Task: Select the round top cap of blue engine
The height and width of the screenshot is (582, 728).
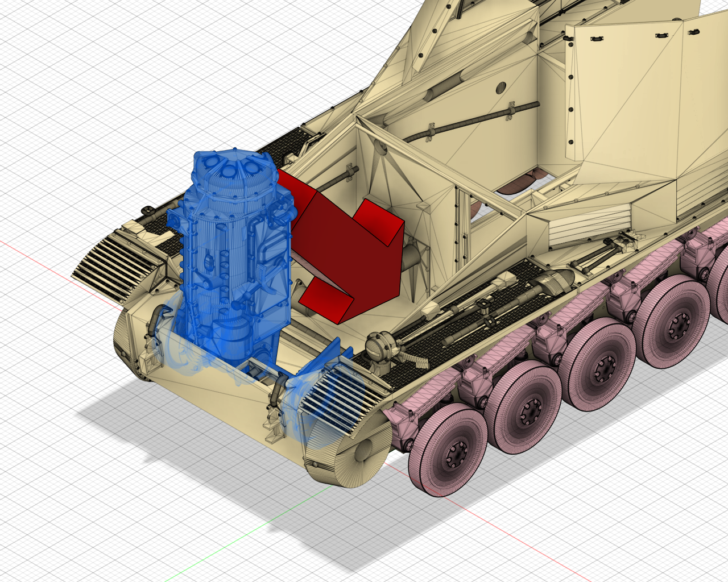Action: click(x=232, y=167)
